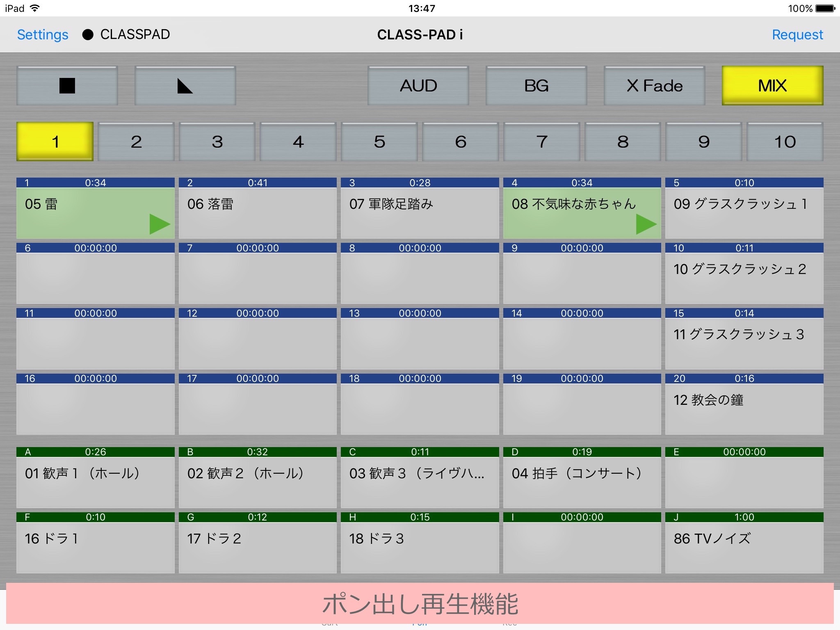Image resolution: width=840 pixels, height=630 pixels.
Task: Tap the 13:47 clock in status bar
Action: tap(422, 8)
